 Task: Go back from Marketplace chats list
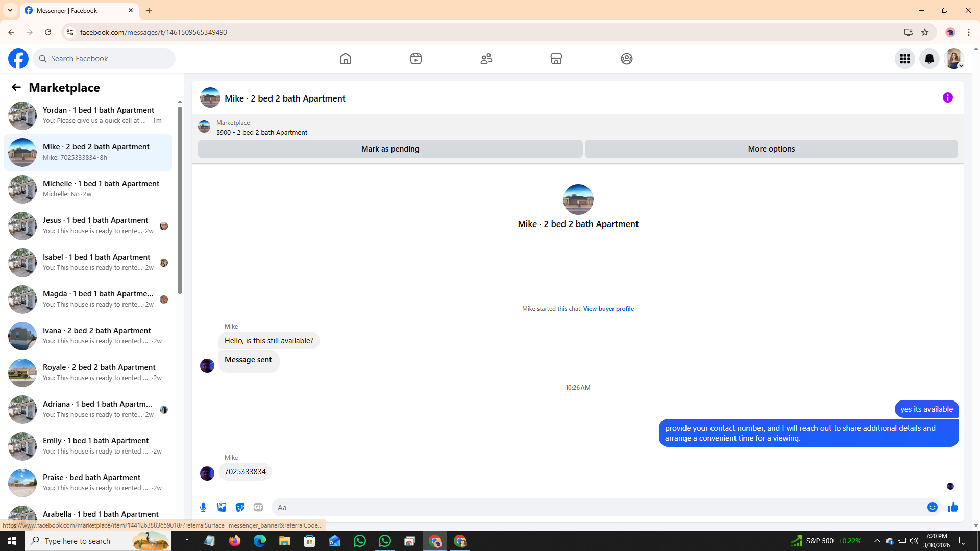click(x=16, y=87)
